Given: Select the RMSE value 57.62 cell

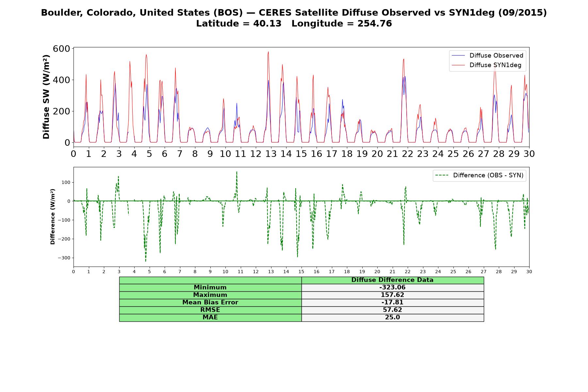Looking at the screenshot, I should (x=392, y=310).
